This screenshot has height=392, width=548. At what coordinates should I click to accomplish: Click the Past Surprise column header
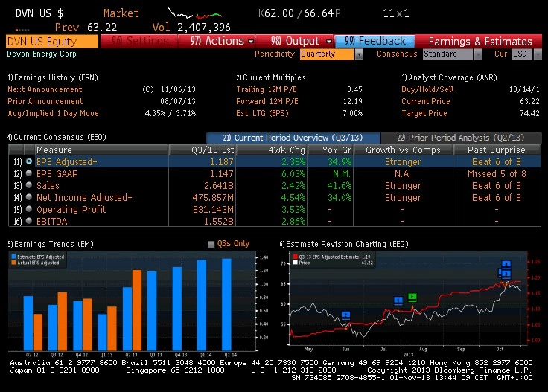pos(497,150)
